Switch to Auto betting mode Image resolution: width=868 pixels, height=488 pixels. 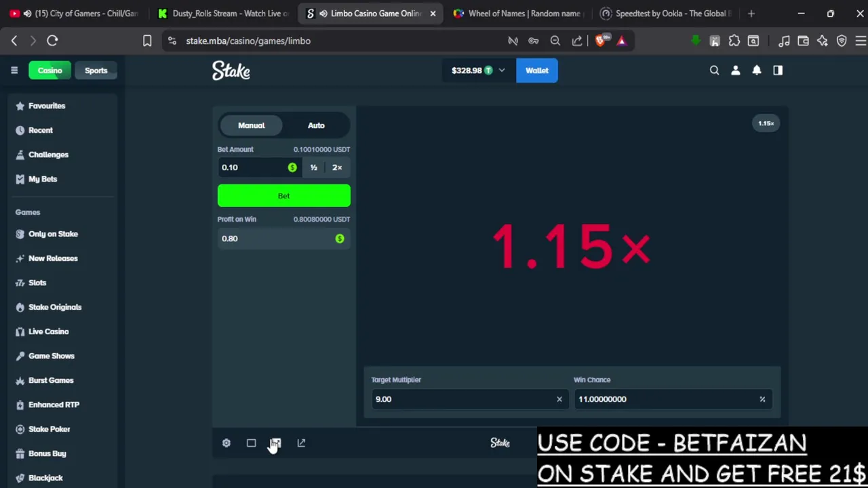[x=316, y=125]
